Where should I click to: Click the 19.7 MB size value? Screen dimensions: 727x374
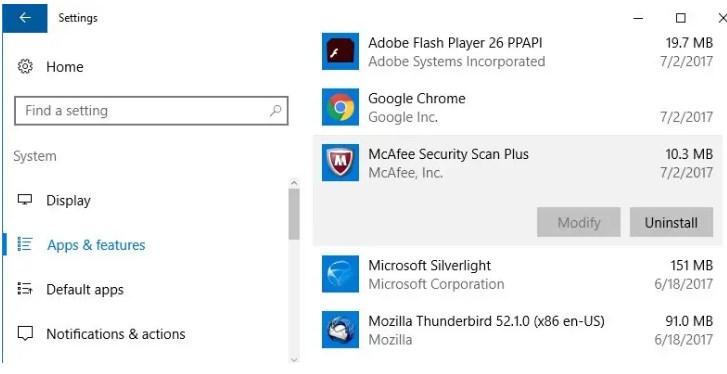click(x=689, y=43)
